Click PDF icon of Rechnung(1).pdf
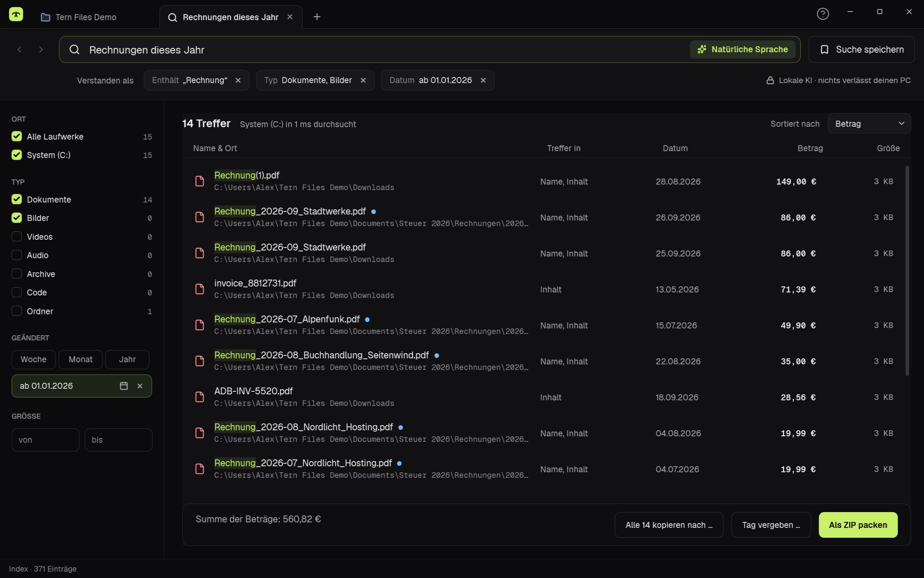Image resolution: width=924 pixels, height=578 pixels. (200, 181)
